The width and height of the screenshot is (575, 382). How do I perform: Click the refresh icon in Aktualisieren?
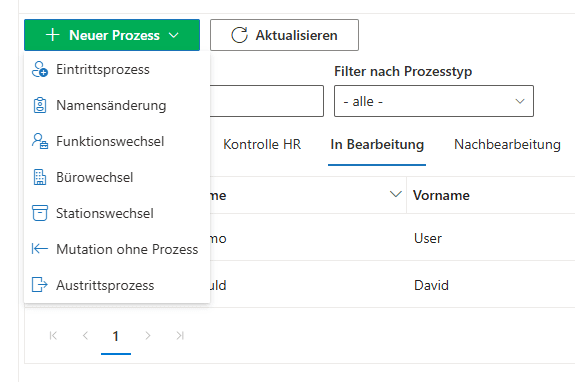pyautogui.click(x=239, y=35)
